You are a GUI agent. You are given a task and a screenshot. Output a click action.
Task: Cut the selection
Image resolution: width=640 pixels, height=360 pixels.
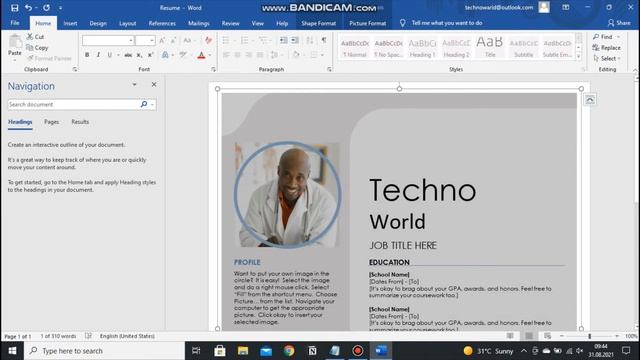(x=36, y=37)
